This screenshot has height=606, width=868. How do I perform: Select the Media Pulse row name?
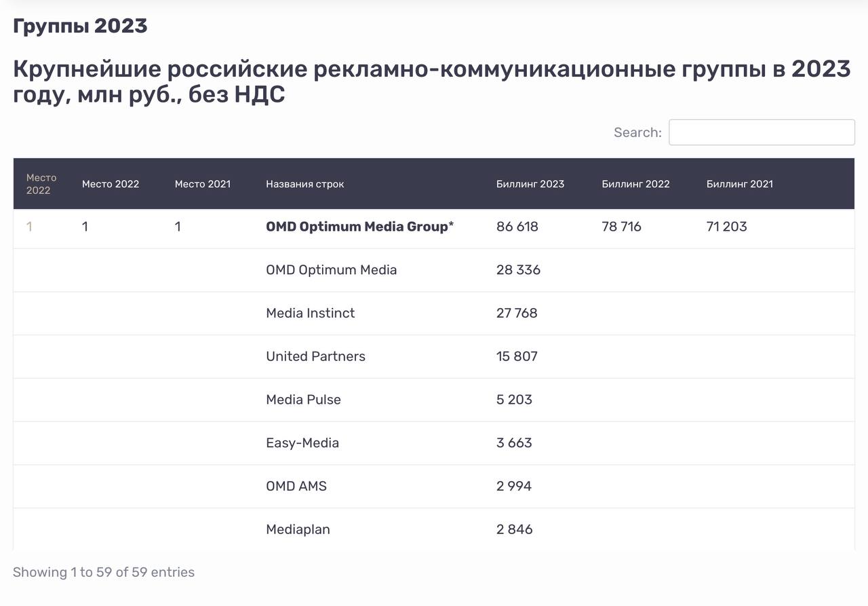(303, 400)
